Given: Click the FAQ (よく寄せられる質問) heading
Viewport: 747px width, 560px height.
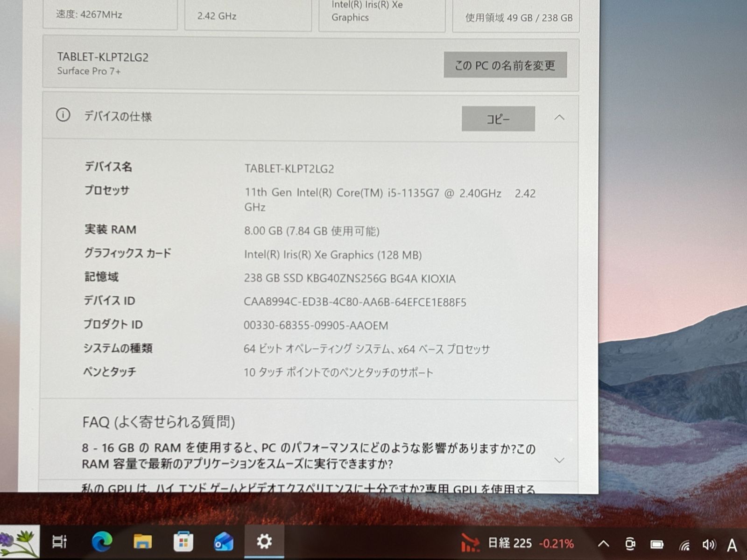Looking at the screenshot, I should [159, 422].
